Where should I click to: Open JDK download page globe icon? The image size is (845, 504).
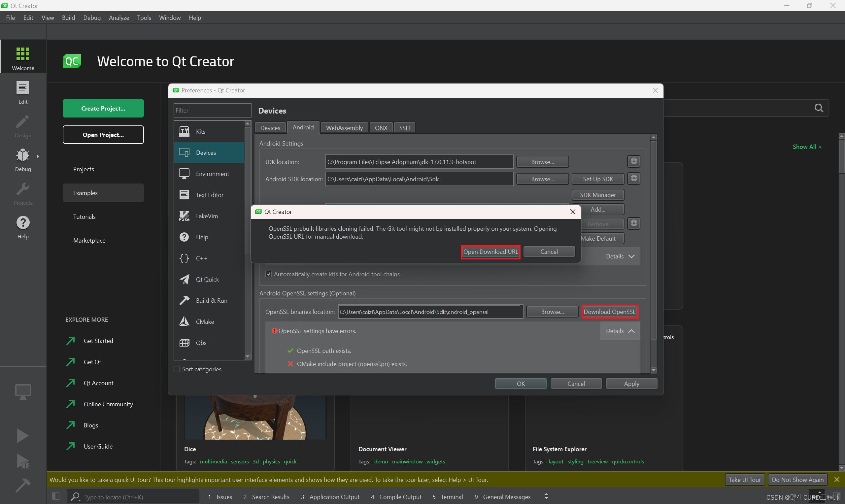pos(634,161)
